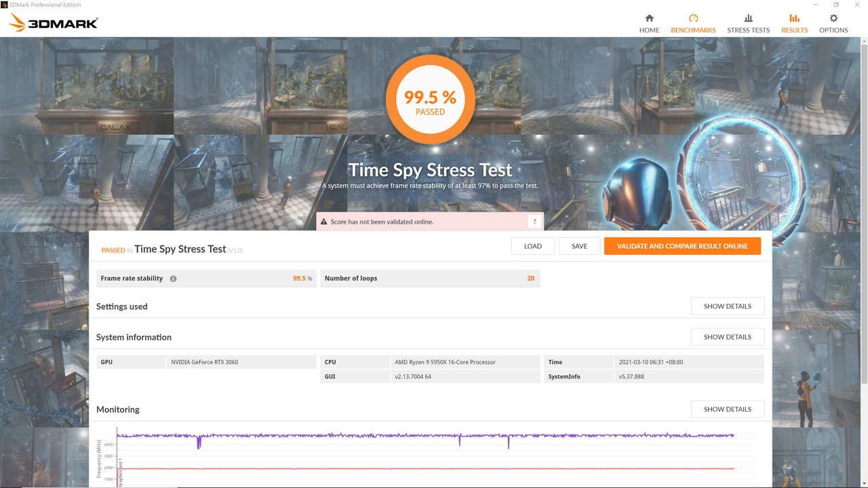This screenshot has width=868, height=488.
Task: Open the Results chart icon
Action: coord(794,18)
